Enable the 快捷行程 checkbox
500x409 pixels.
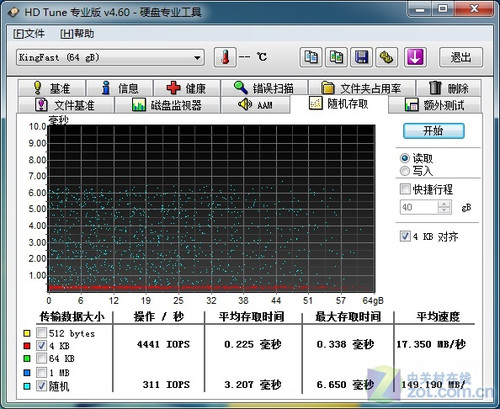point(405,189)
